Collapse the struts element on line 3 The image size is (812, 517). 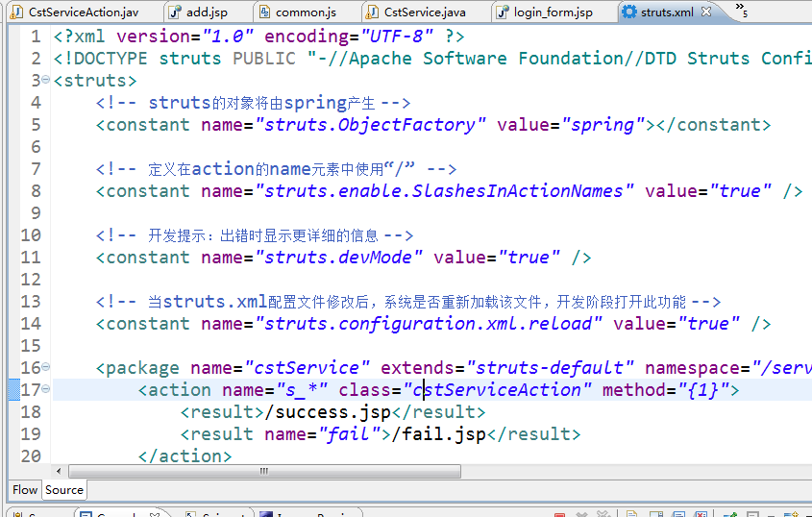pos(45,80)
